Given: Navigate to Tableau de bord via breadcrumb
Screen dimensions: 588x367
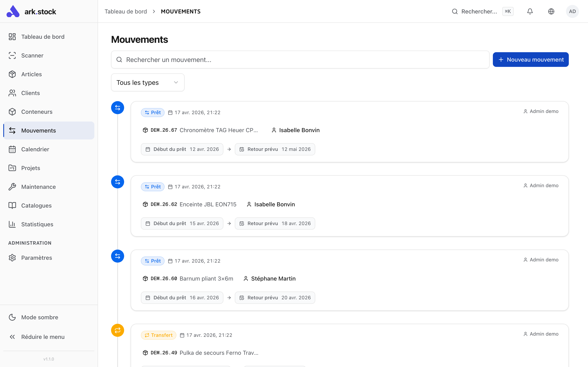Looking at the screenshot, I should point(126,11).
